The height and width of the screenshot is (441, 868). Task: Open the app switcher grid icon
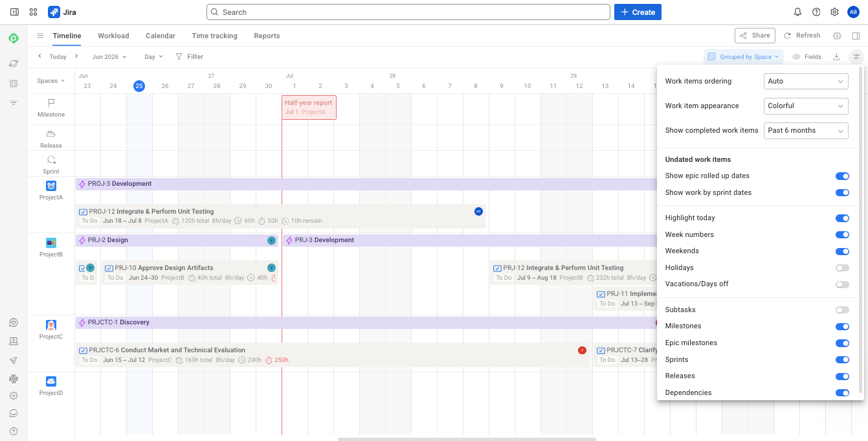[x=34, y=12]
